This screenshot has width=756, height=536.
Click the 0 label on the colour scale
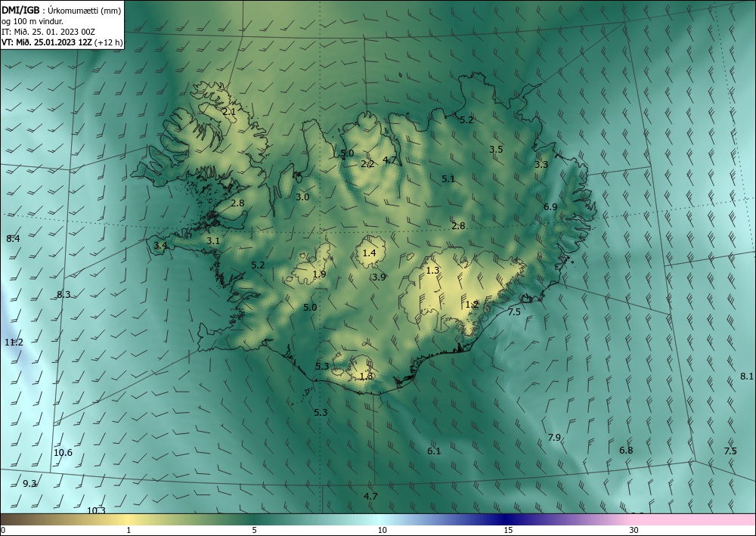3,531
